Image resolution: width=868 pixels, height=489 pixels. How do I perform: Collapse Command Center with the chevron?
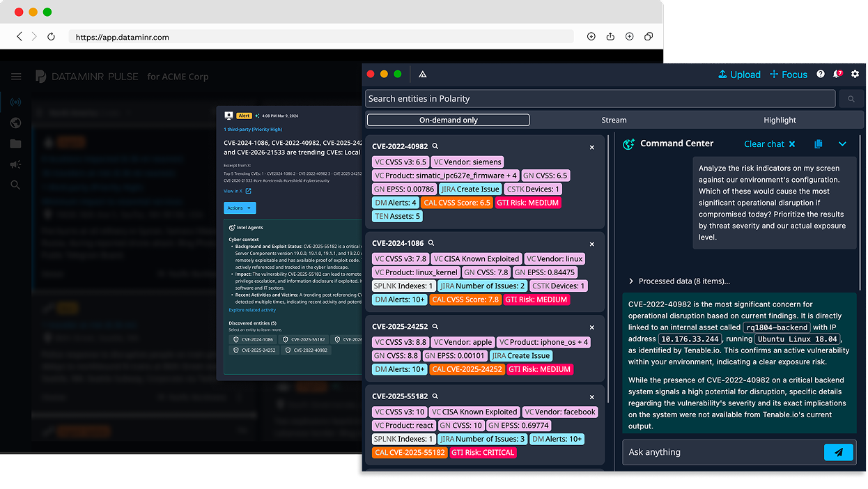(842, 144)
